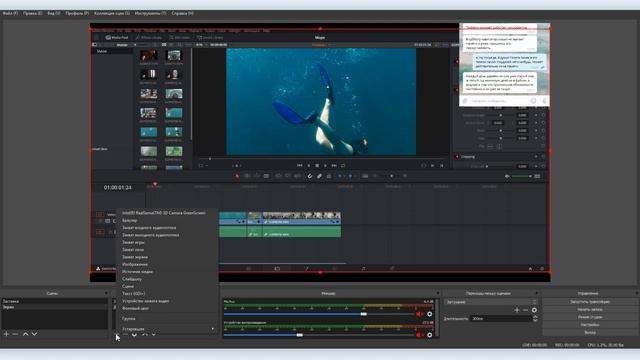Open Настройки from the controls panel

click(590, 325)
